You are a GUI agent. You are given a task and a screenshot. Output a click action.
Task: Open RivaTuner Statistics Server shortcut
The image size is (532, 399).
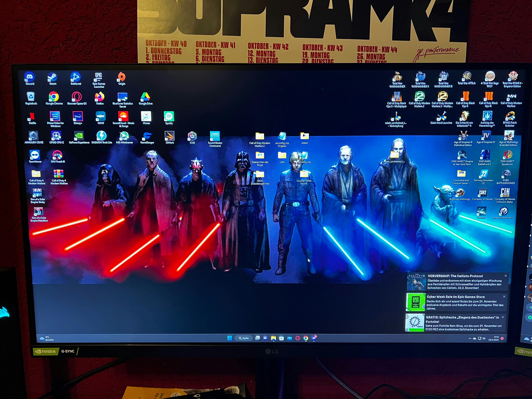123,100
